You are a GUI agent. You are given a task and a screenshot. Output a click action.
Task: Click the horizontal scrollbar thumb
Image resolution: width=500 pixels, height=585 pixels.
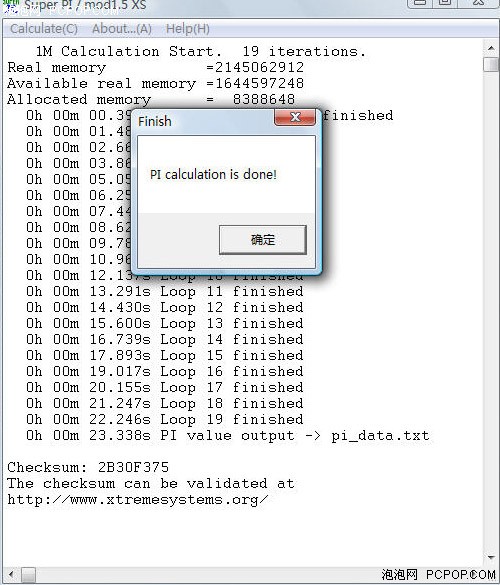[x=28, y=575]
